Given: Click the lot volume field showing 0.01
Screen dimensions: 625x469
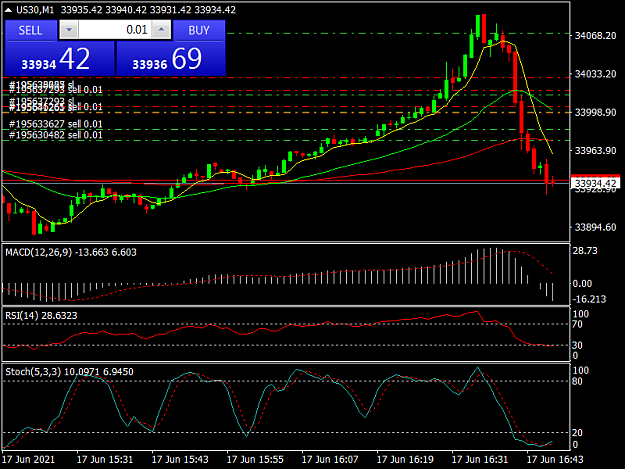Looking at the screenshot, I should tap(115, 30).
